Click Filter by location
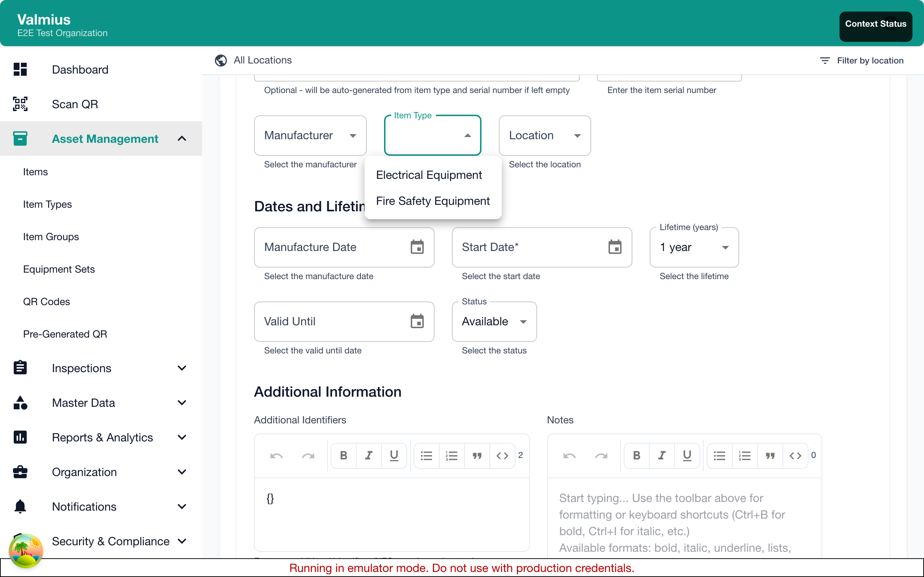The image size is (924, 577). (862, 61)
